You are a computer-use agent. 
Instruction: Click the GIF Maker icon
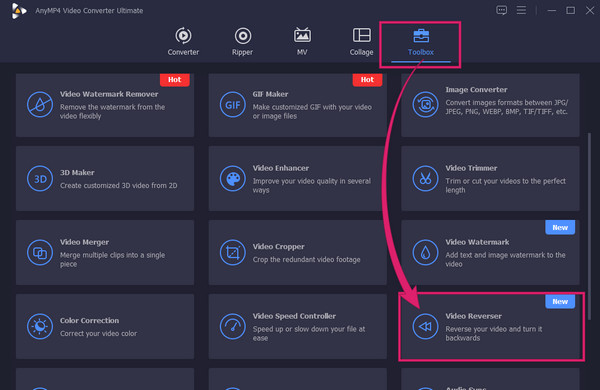pos(233,104)
